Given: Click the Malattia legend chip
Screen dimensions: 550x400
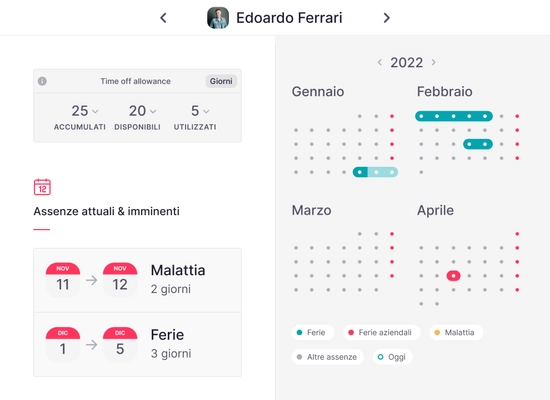Looking at the screenshot, I should coord(456,332).
